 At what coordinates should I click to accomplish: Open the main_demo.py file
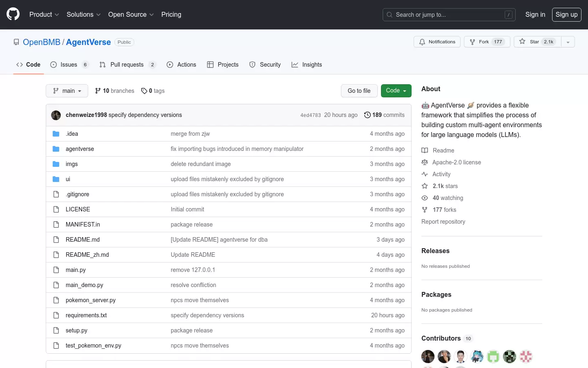85,285
